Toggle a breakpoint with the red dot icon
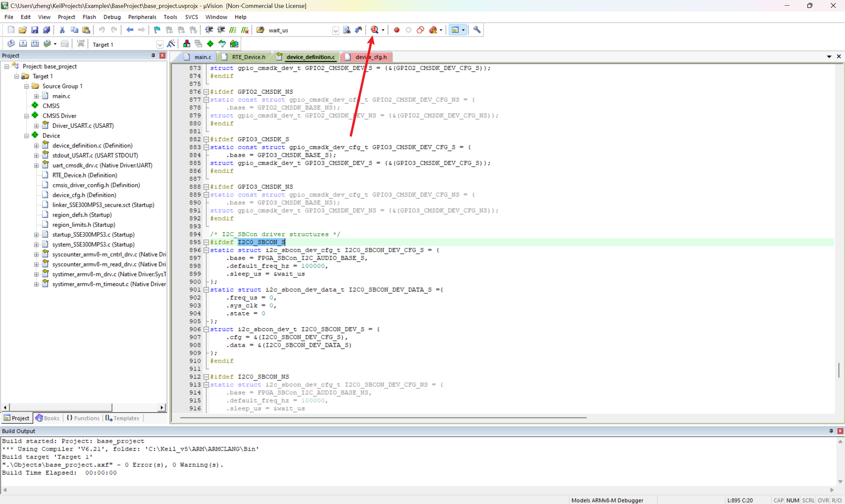 (396, 30)
